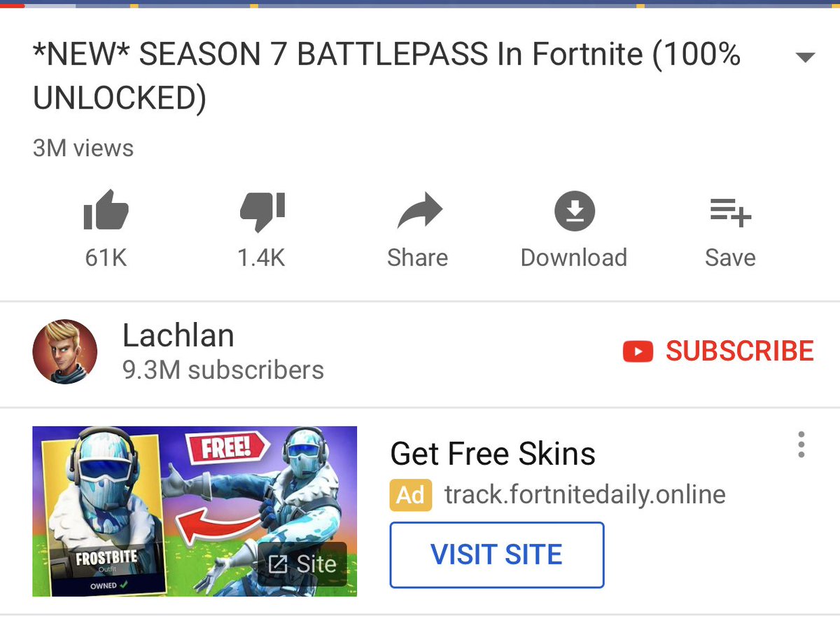The width and height of the screenshot is (840, 621).
Task: Click the red YouTube play logo
Action: point(638,351)
